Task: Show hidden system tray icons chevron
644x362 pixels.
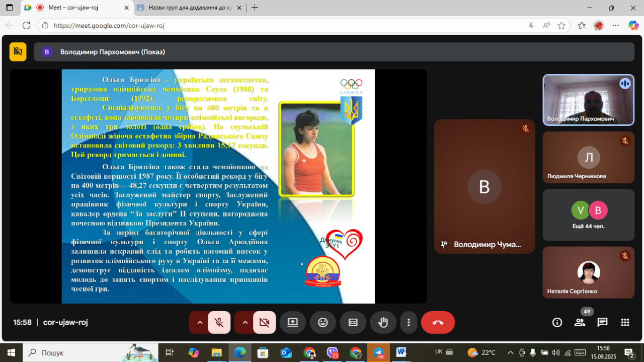Action: pos(510,352)
